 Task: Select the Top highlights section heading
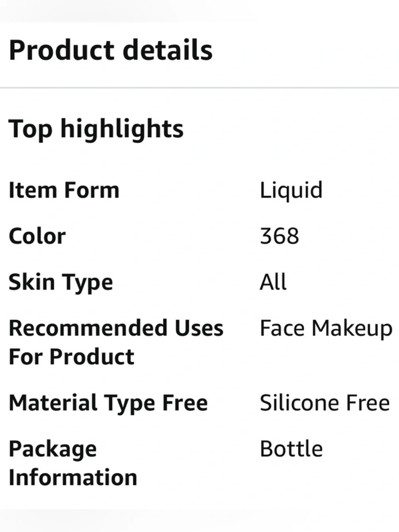(x=96, y=129)
